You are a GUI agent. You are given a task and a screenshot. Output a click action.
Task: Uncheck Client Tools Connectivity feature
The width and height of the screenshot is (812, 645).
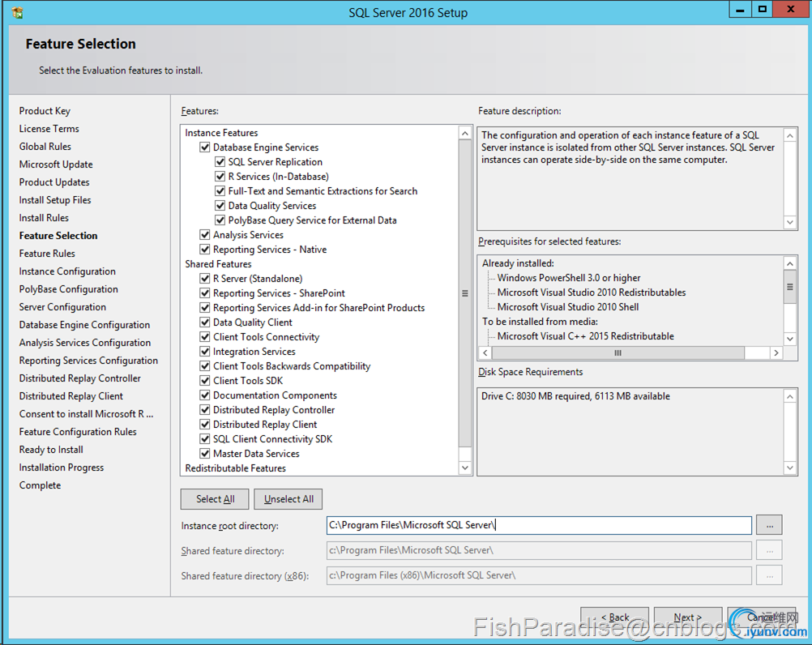point(205,336)
